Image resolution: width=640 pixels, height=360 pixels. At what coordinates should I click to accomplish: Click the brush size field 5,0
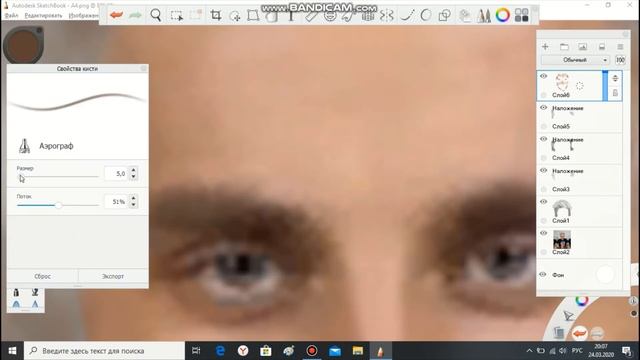[x=116, y=173]
